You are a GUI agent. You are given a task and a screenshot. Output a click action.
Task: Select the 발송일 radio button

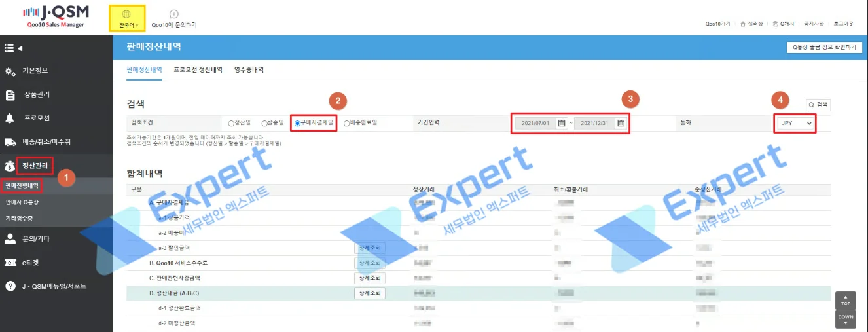coord(264,122)
